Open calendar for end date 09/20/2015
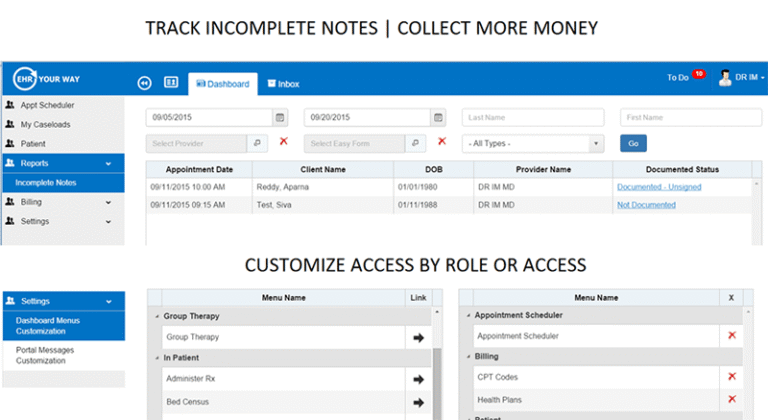Screen dimensions: 768x420 [438, 117]
